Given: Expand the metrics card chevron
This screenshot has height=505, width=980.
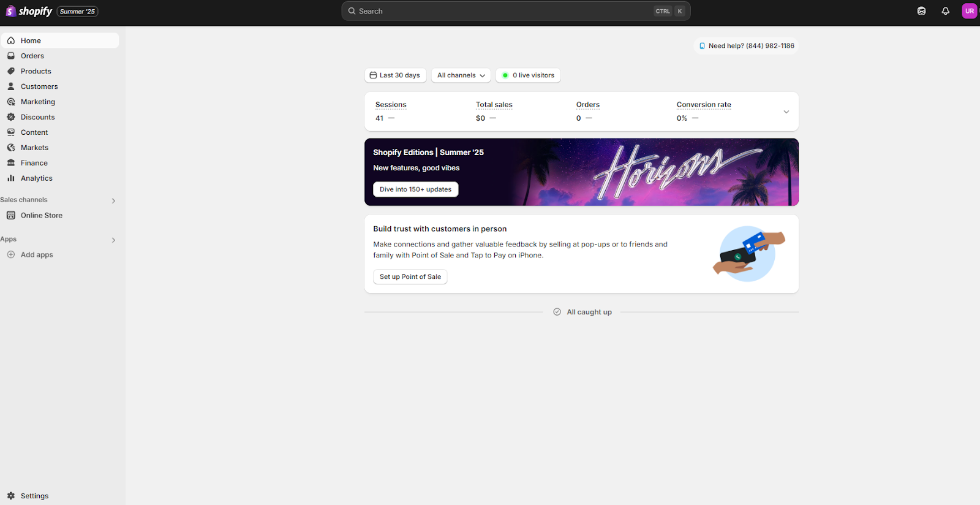Looking at the screenshot, I should (x=786, y=112).
